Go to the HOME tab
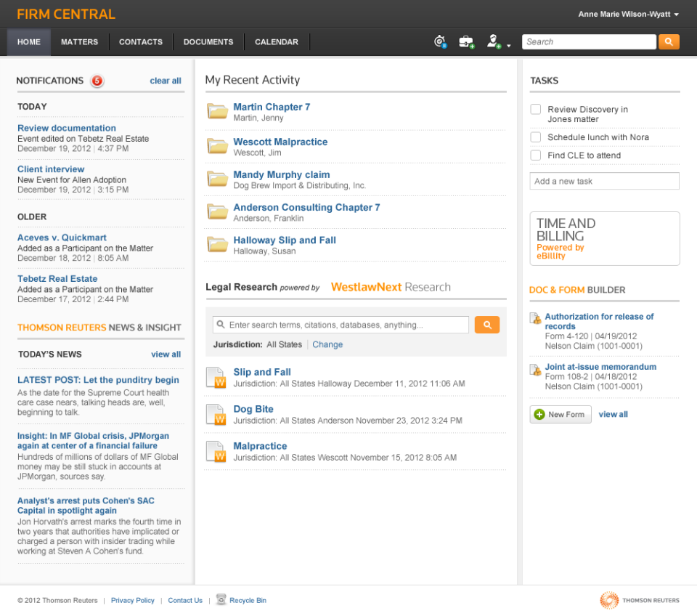697x616 pixels. [29, 42]
